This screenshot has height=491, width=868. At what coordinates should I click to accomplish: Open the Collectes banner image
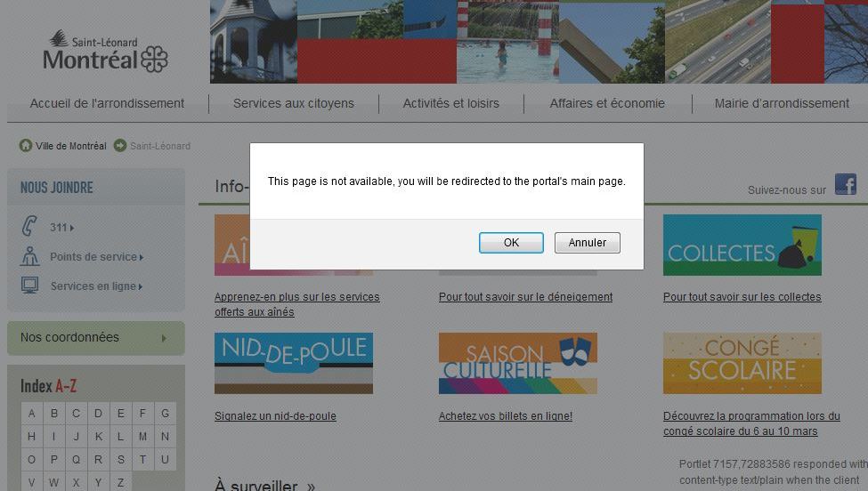pyautogui.click(x=742, y=245)
